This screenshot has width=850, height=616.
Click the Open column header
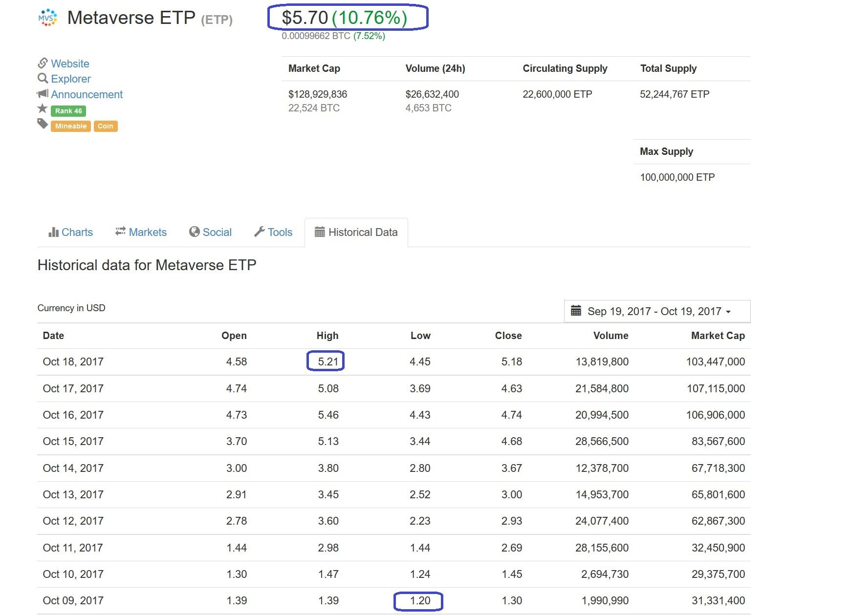(x=234, y=336)
